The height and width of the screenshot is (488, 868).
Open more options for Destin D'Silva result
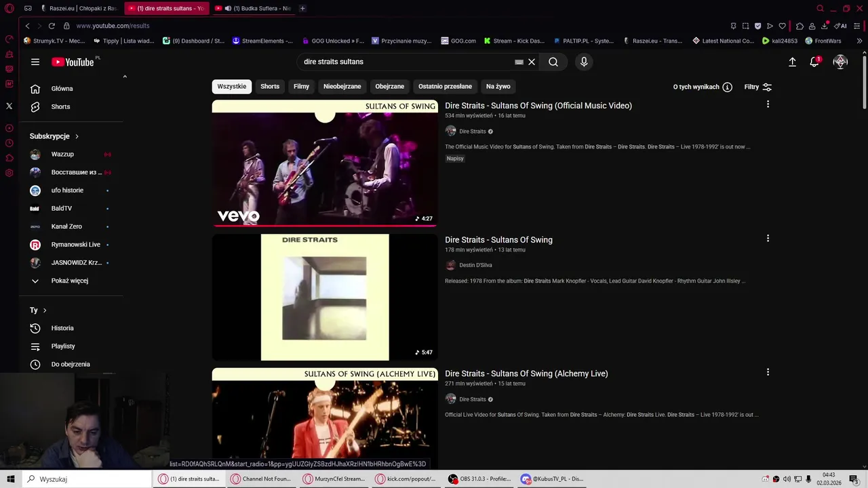(x=768, y=239)
